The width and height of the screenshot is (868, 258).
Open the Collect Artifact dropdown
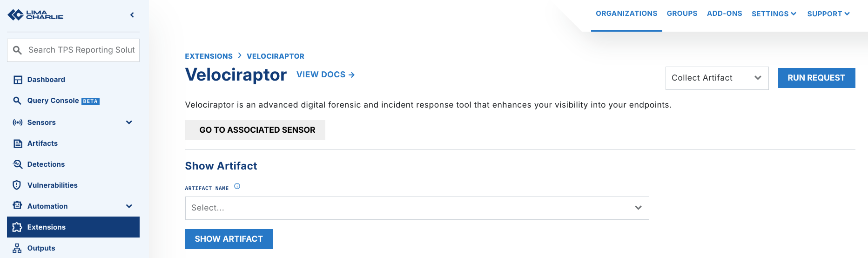tap(717, 78)
